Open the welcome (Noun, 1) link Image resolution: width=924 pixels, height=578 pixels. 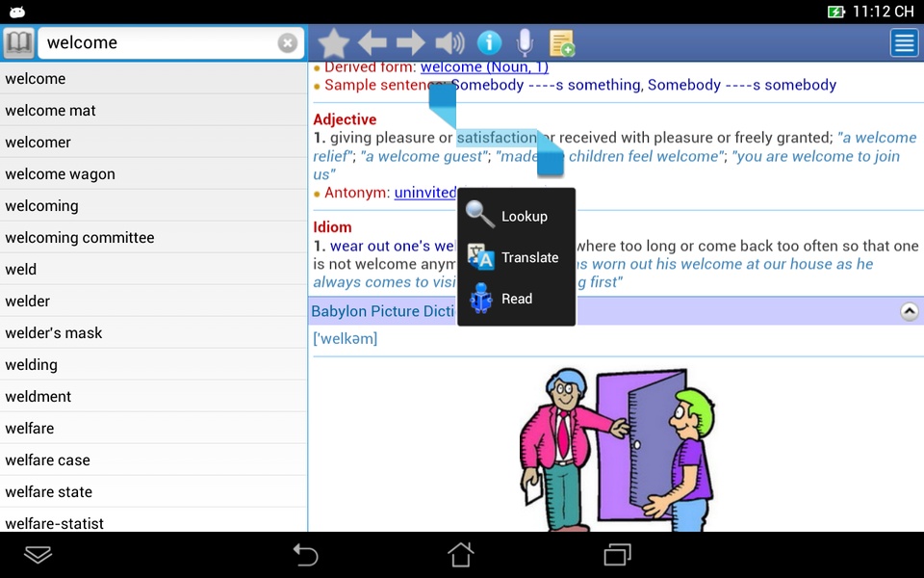484,67
